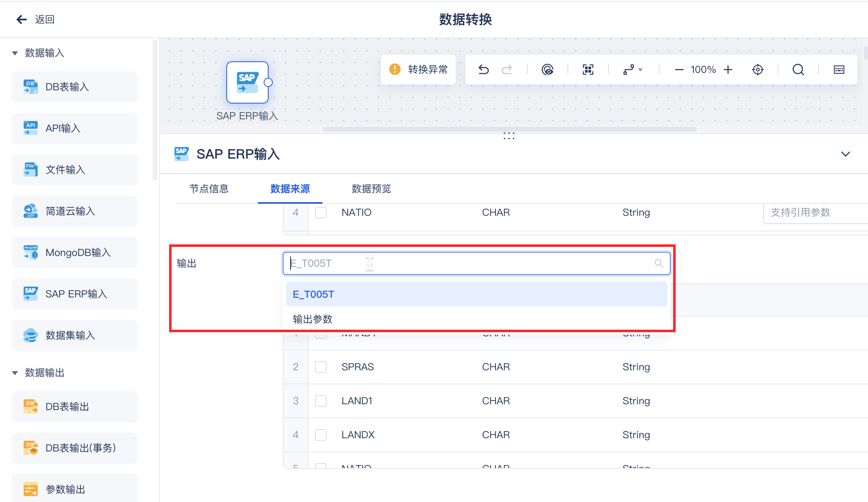868x502 pixels.
Task: Click zoom in plus icon
Action: pyautogui.click(x=728, y=70)
